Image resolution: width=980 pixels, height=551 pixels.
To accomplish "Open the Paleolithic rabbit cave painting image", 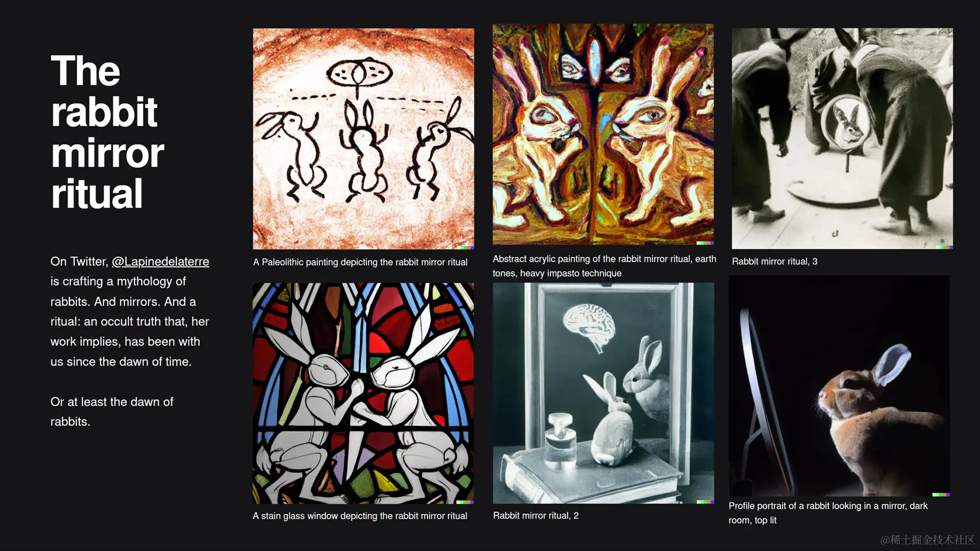I will click(363, 139).
